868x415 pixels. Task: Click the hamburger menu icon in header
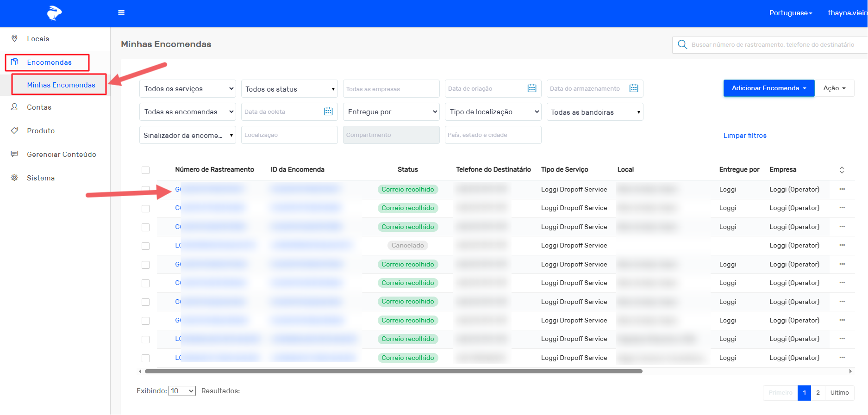click(121, 13)
